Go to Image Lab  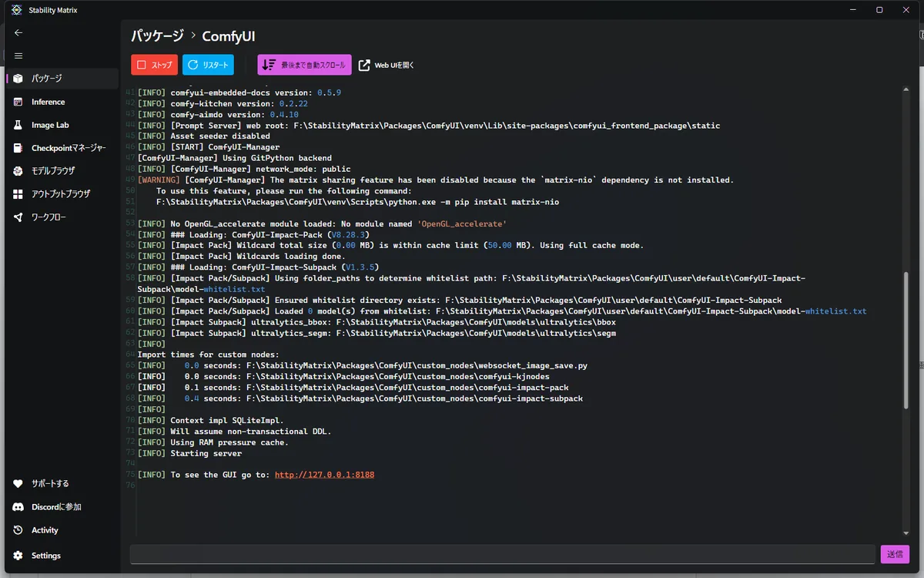point(62,125)
